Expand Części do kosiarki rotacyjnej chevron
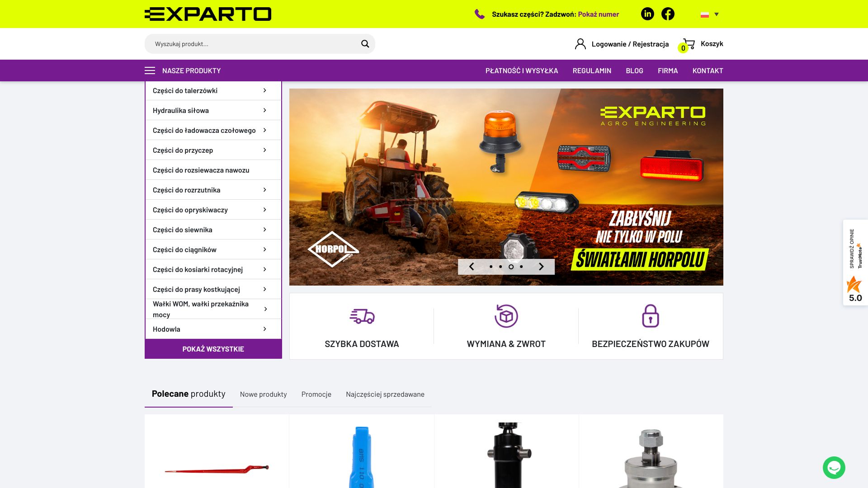 (x=265, y=269)
